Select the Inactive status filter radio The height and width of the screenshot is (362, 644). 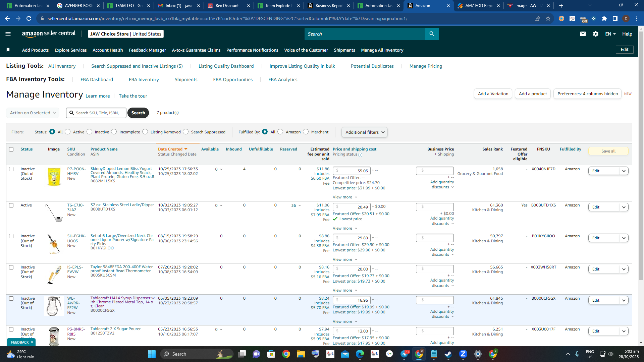90,132
